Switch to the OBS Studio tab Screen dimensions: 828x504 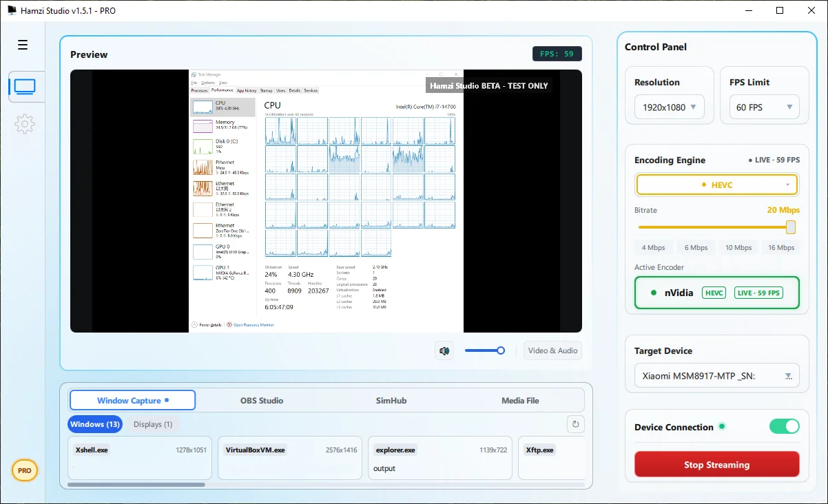(262, 400)
